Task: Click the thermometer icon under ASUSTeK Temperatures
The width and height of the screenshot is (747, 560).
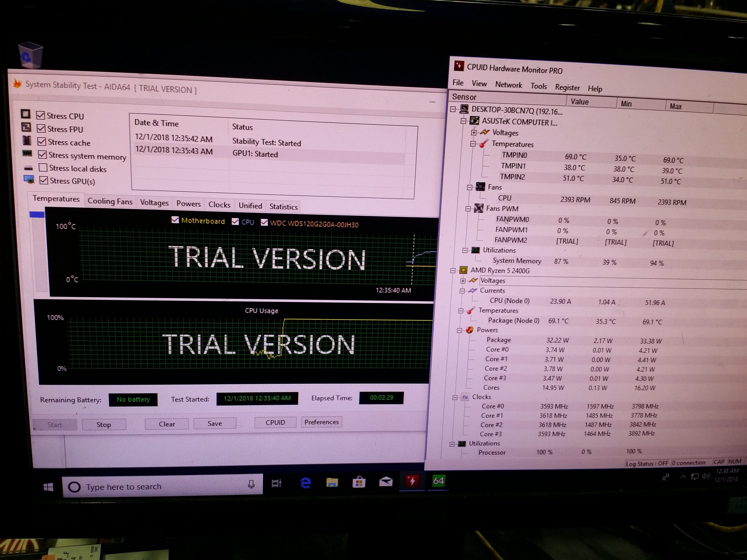Action: tap(484, 143)
